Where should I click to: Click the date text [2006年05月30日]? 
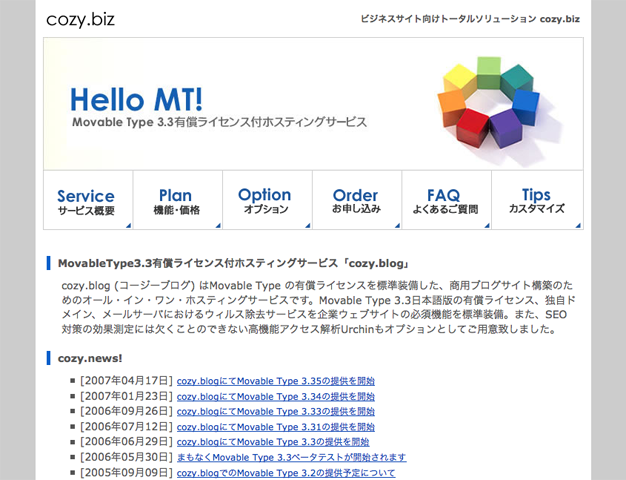point(126,457)
